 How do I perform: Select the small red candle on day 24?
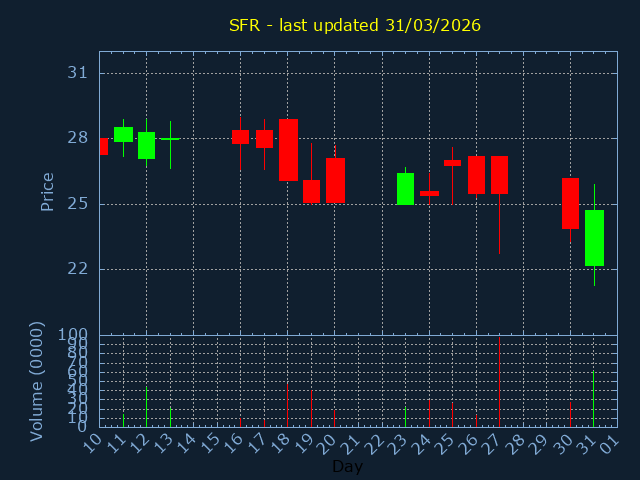(429, 193)
